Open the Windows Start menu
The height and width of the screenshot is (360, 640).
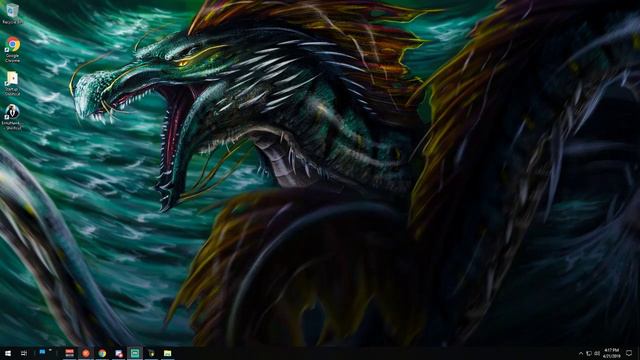[8, 353]
